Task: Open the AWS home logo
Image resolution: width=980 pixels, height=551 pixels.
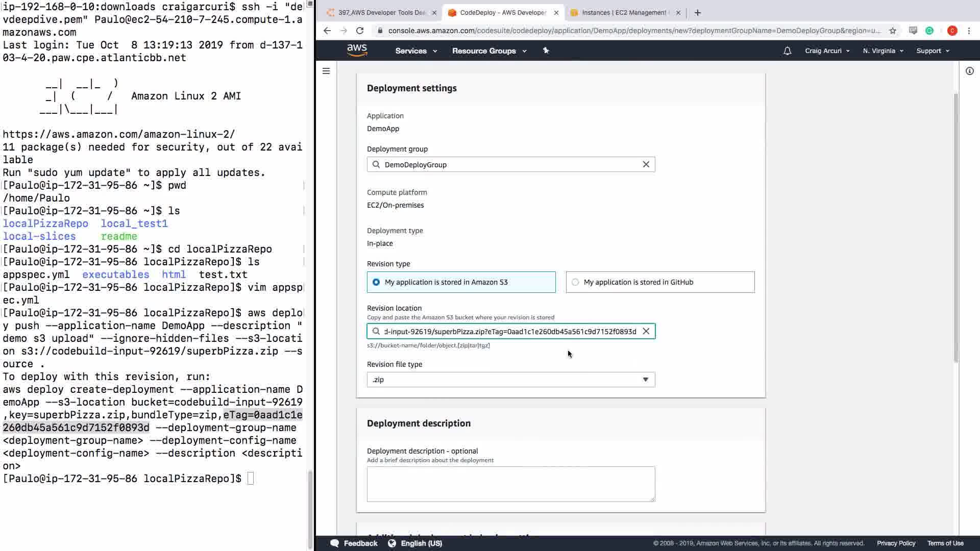Action: pos(357,50)
